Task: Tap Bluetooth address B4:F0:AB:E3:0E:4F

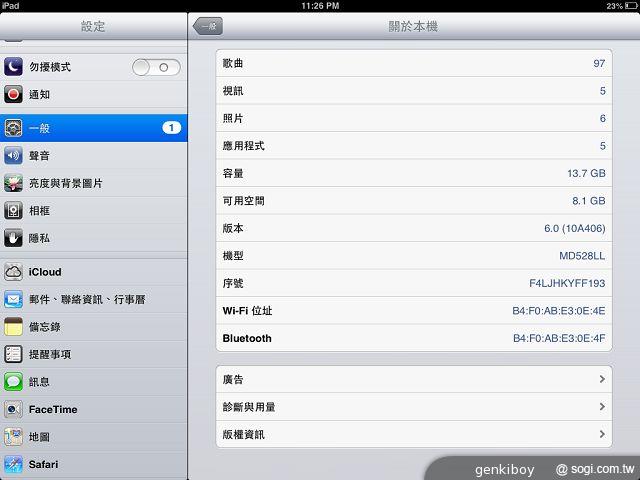Action: (559, 338)
